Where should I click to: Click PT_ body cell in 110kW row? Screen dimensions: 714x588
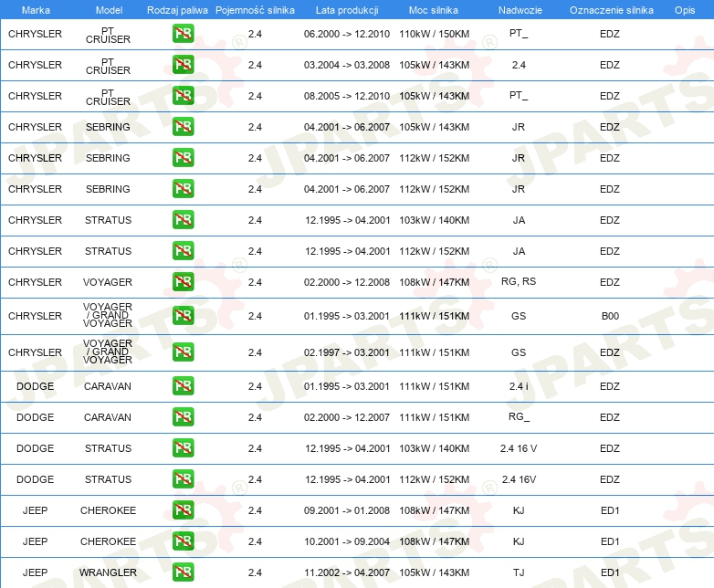click(x=519, y=33)
